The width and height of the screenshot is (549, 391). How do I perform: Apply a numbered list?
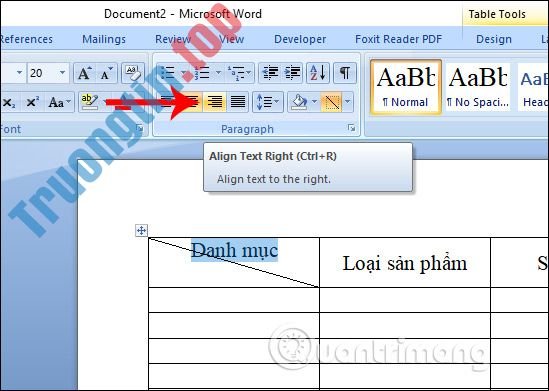(202, 73)
